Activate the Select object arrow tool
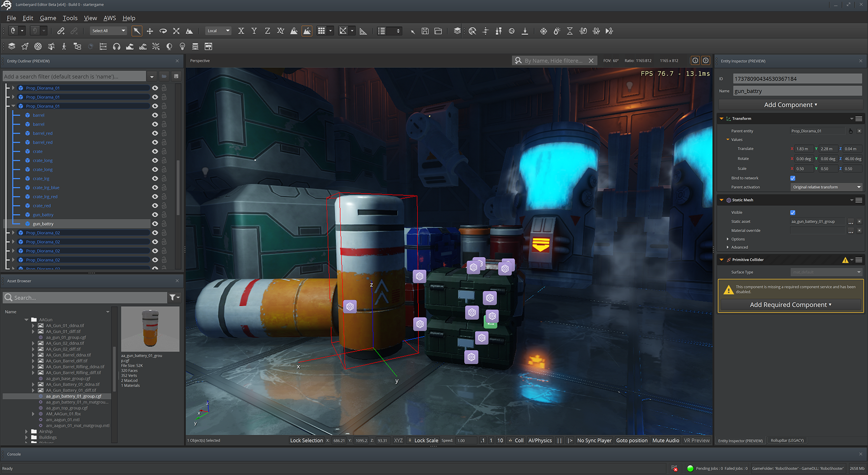This screenshot has width=868, height=475. pyautogui.click(x=137, y=31)
